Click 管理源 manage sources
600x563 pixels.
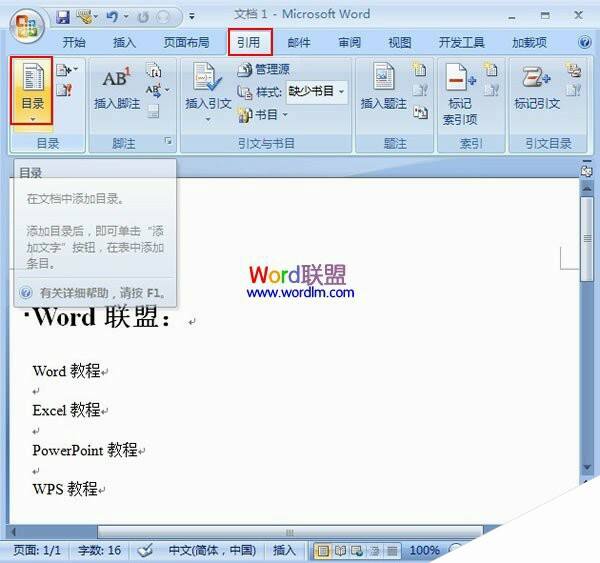(264, 70)
